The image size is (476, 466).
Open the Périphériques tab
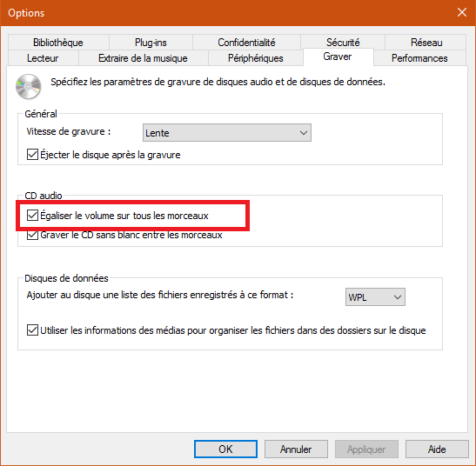click(256, 58)
